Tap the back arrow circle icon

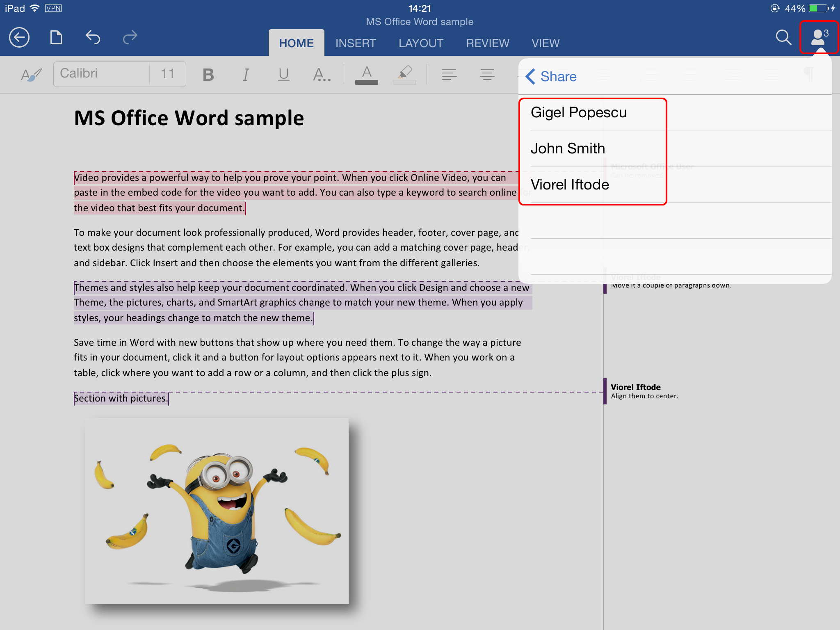(19, 38)
